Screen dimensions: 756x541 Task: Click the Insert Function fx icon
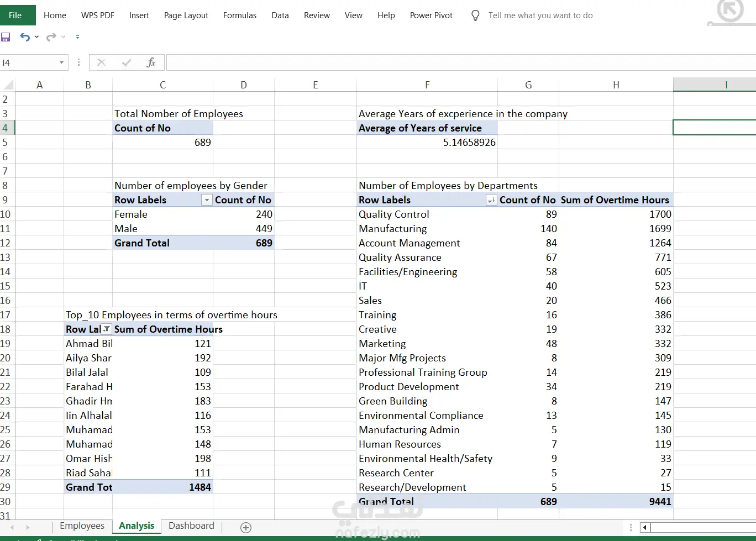151,62
